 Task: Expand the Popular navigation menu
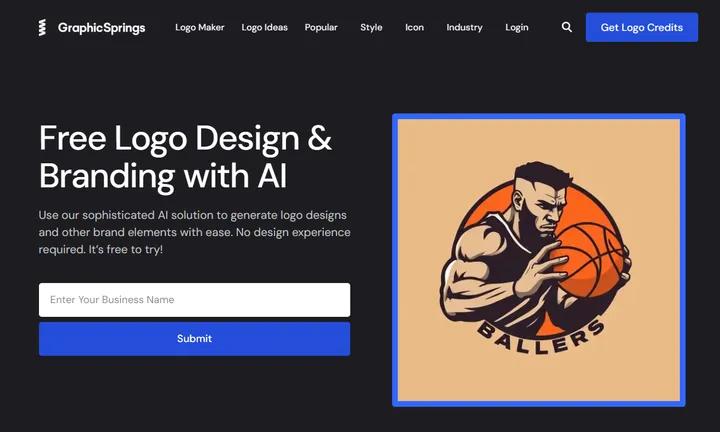321,28
